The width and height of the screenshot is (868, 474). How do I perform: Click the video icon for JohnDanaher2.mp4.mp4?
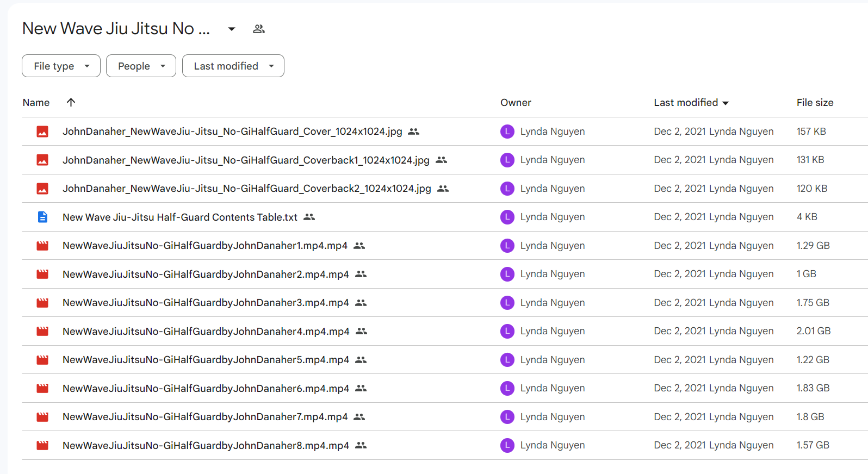42,274
